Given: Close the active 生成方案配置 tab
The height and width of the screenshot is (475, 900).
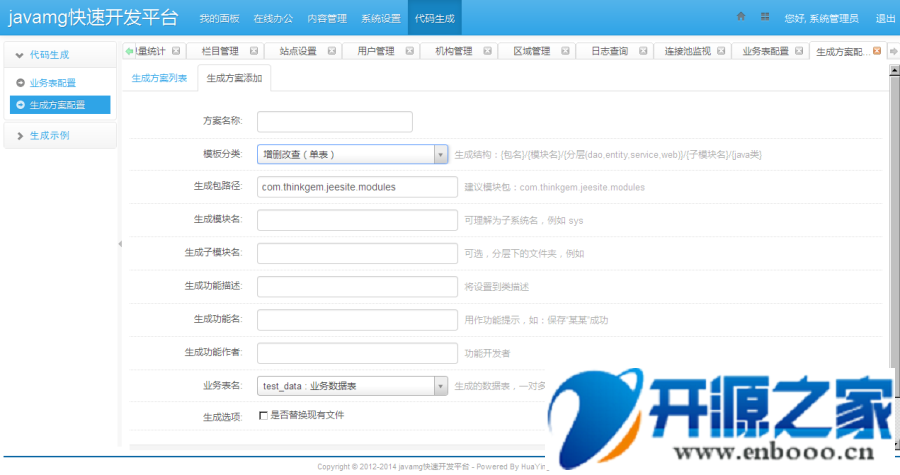Looking at the screenshot, I should pyautogui.click(x=877, y=51).
